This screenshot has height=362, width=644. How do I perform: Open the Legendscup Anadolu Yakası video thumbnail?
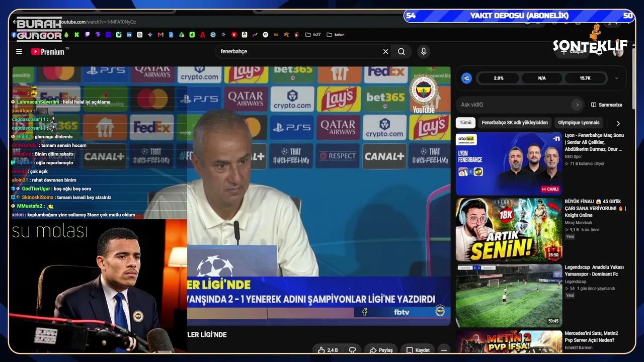tap(509, 296)
